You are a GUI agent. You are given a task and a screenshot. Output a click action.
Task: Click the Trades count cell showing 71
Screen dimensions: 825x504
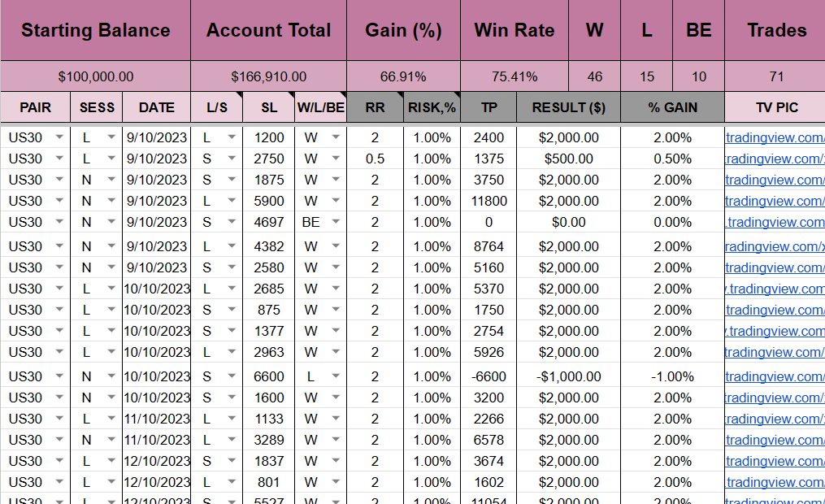click(775, 76)
